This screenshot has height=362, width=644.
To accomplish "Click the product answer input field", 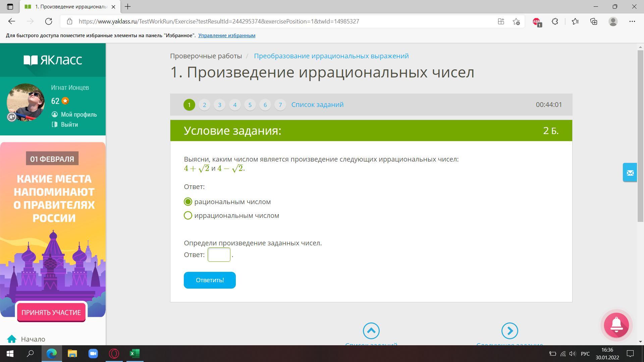I will point(219,255).
